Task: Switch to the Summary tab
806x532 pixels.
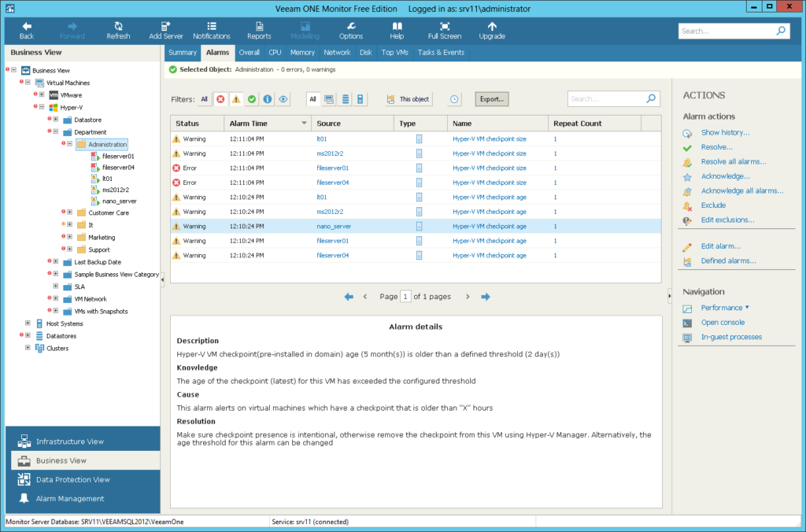Action: (182, 52)
